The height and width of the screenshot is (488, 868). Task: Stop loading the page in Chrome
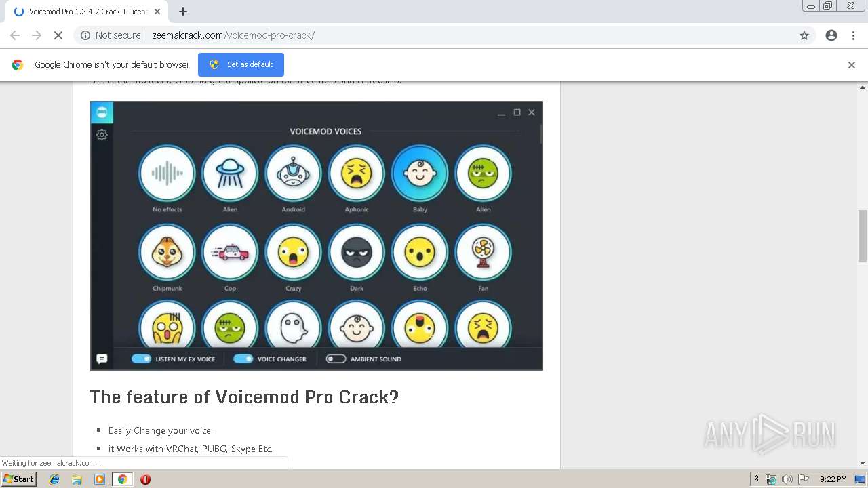pyautogui.click(x=58, y=35)
